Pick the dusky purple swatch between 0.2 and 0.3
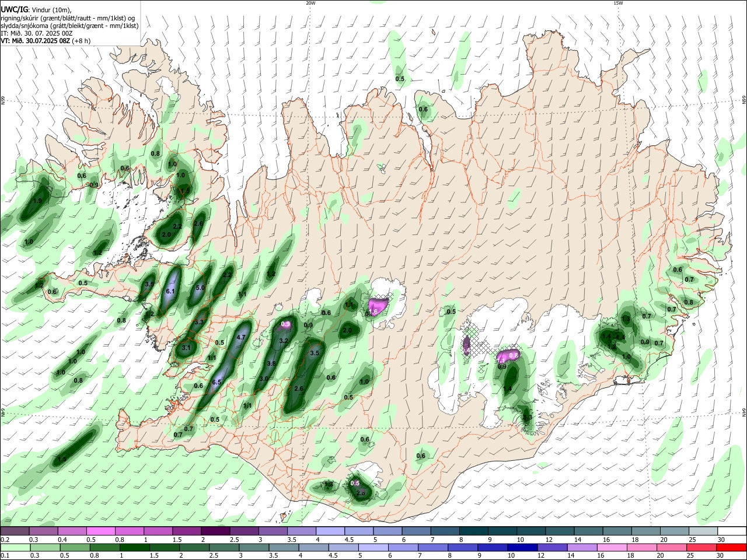Viewport: 747px width, 560px height. tap(15, 531)
